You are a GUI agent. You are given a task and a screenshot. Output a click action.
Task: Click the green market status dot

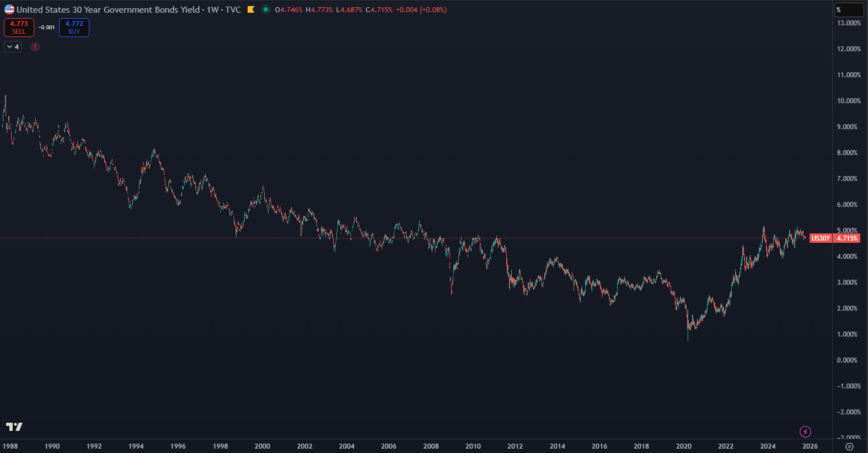point(266,9)
